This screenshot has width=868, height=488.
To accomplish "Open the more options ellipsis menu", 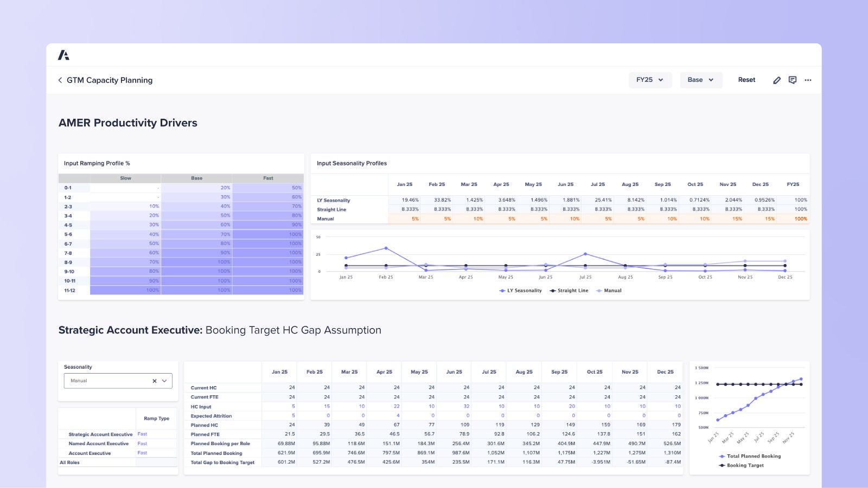I will (808, 80).
